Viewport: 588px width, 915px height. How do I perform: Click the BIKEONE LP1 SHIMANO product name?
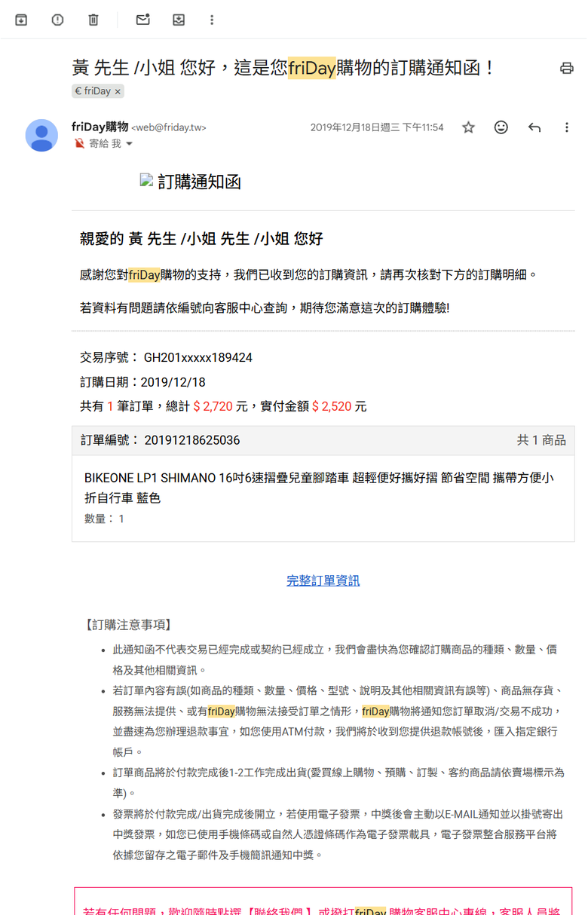point(319,488)
